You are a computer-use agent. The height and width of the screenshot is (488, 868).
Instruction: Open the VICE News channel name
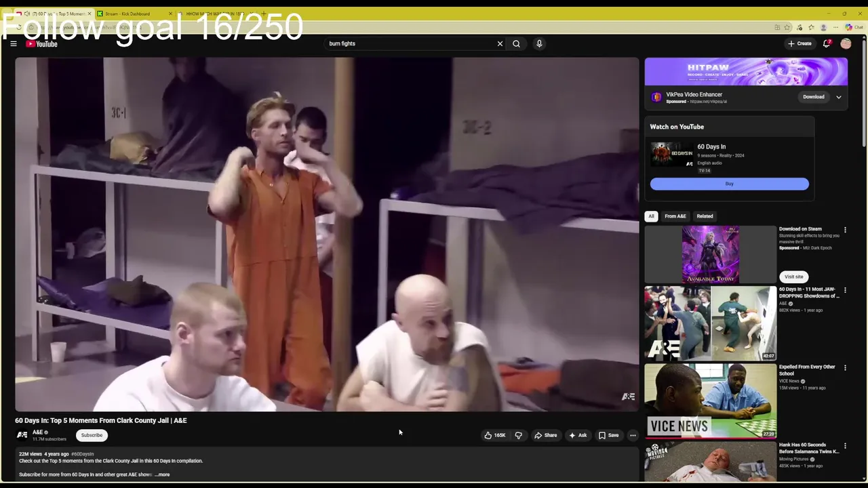point(789,381)
